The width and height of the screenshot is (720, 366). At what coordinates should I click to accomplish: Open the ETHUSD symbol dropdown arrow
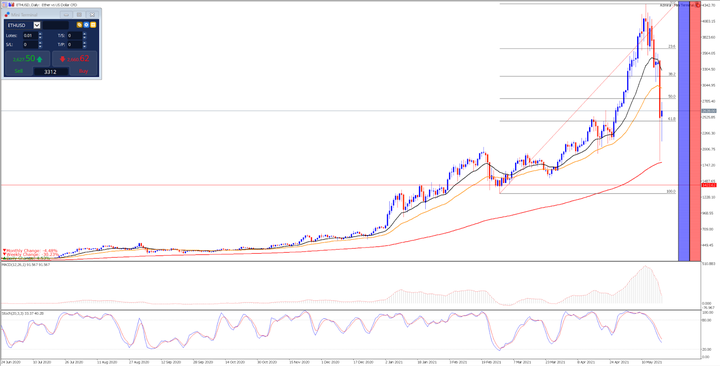pyautogui.click(x=37, y=25)
